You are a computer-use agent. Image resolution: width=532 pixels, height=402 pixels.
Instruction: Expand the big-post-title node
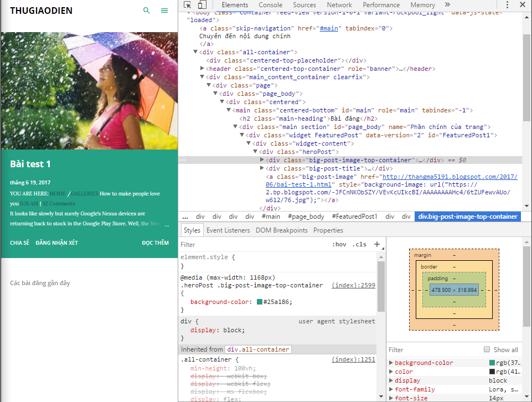pyautogui.click(x=262, y=168)
